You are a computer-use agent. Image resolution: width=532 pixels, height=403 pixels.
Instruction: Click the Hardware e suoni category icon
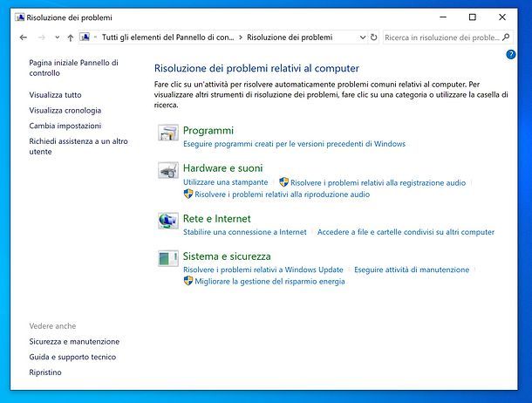point(168,170)
